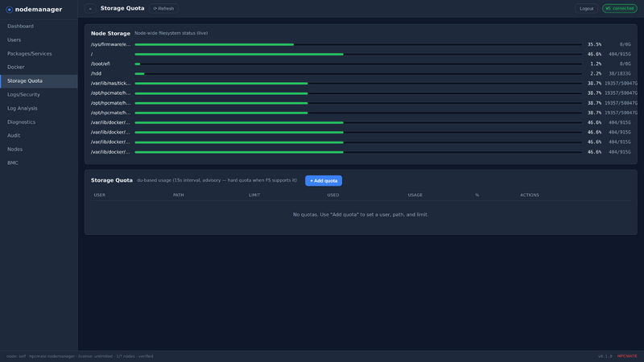Click the /sys/firmware usage bar
The width and height of the screenshot is (644, 362).
358,44
